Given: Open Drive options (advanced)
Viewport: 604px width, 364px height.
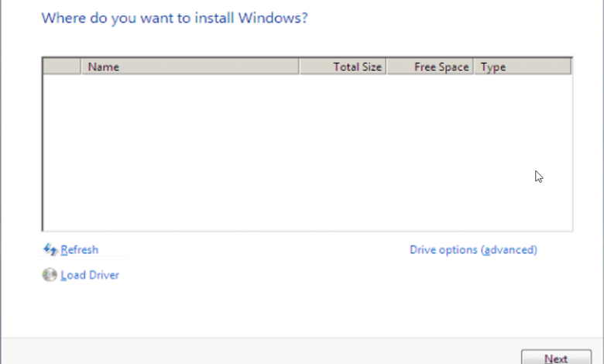Looking at the screenshot, I should [473, 249].
